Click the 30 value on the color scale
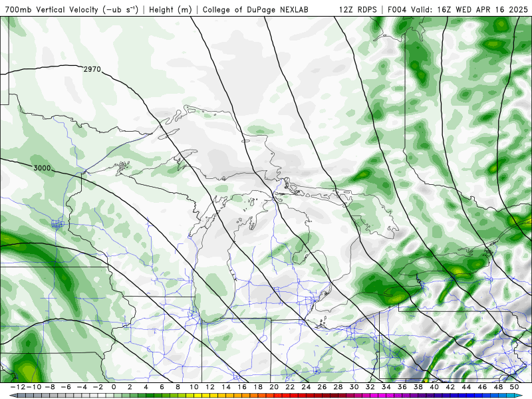 (x=354, y=387)
